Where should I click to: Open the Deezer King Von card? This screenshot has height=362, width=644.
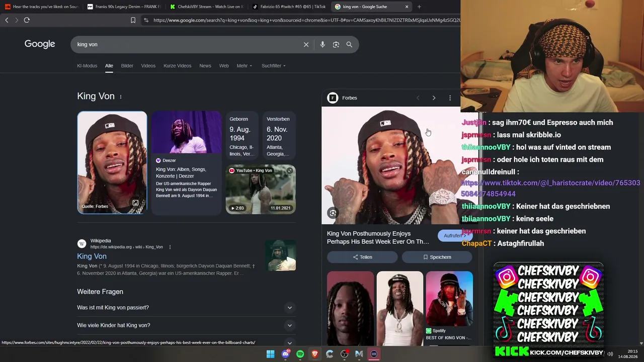click(186, 163)
